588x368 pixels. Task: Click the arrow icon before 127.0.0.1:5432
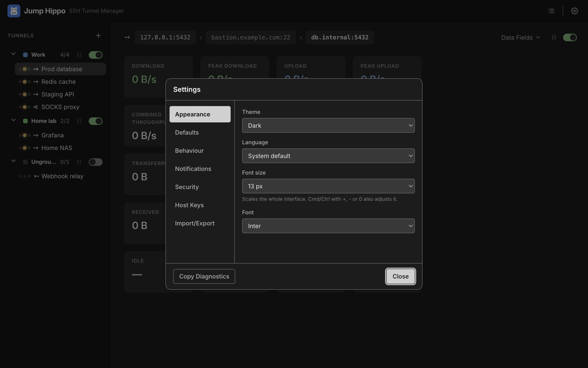pyautogui.click(x=127, y=37)
